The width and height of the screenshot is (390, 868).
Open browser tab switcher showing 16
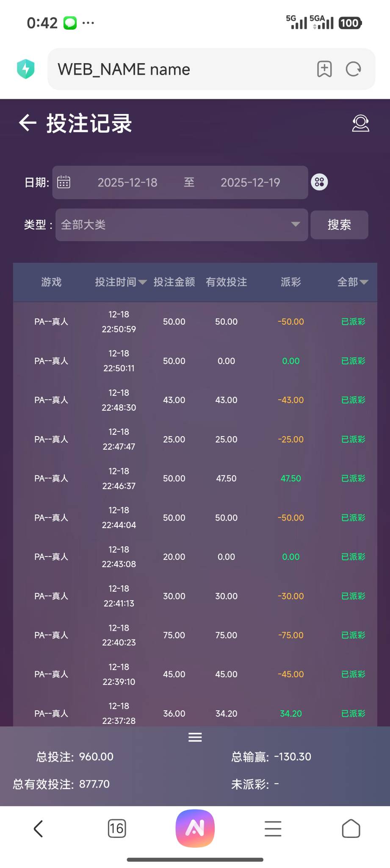pos(117,829)
